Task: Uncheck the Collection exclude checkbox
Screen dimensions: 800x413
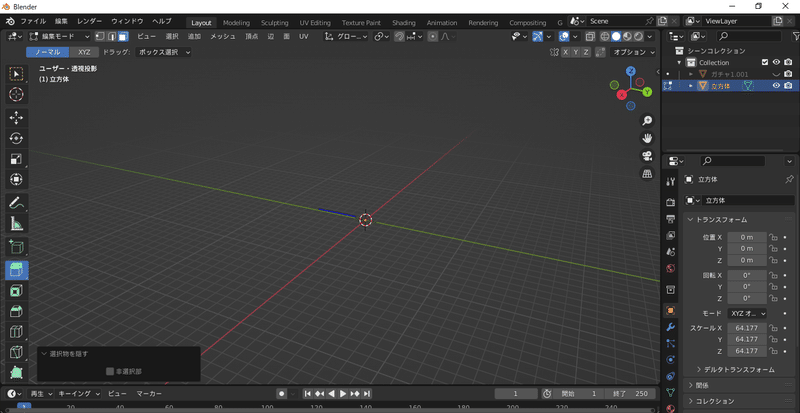Action: (x=765, y=62)
